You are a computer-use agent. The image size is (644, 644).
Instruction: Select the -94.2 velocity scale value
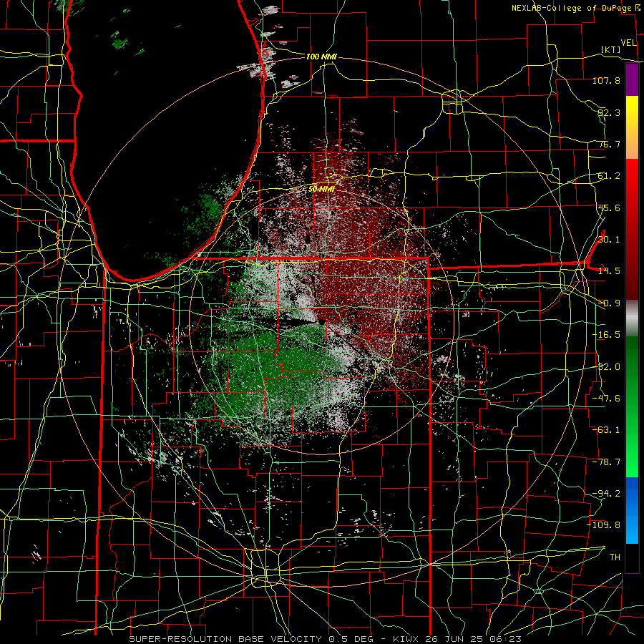click(606, 494)
